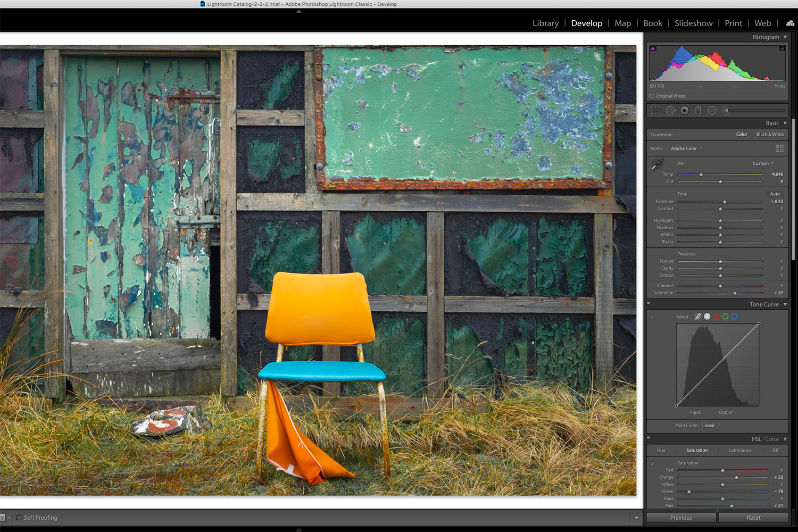This screenshot has width=798, height=532.
Task: Open the Luminance tab in HSL
Action: [740, 451]
